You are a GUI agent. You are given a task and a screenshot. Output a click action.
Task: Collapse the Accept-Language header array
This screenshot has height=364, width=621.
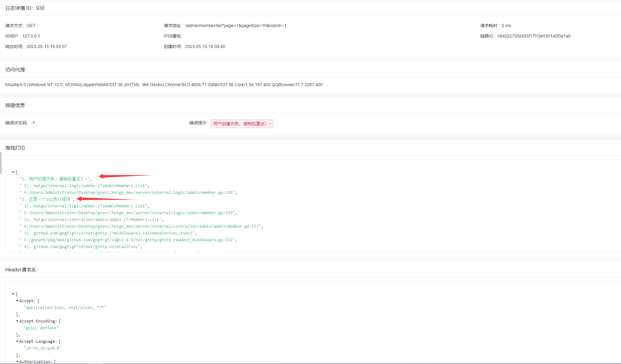point(18,341)
